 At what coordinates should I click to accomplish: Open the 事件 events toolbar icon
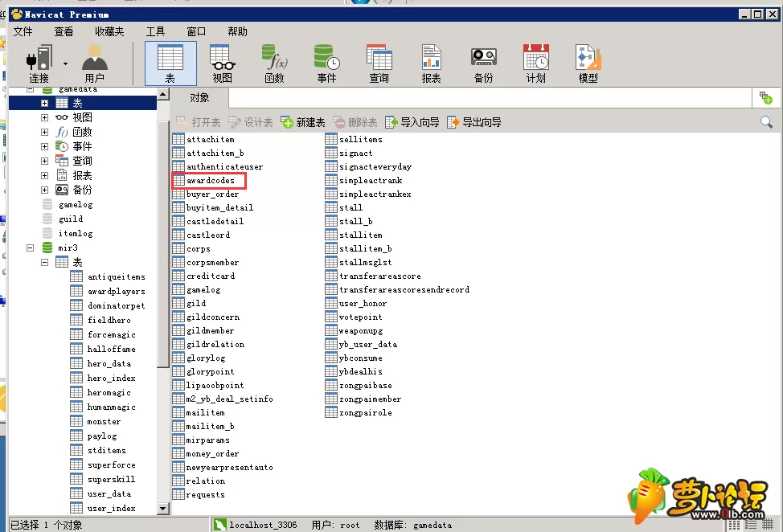[326, 63]
